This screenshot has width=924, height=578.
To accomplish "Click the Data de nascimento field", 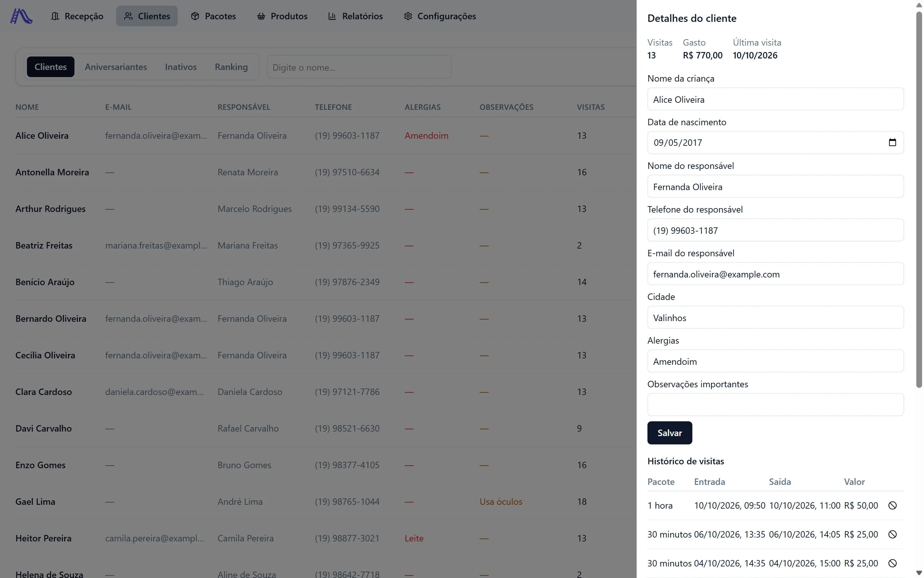I will click(x=775, y=143).
